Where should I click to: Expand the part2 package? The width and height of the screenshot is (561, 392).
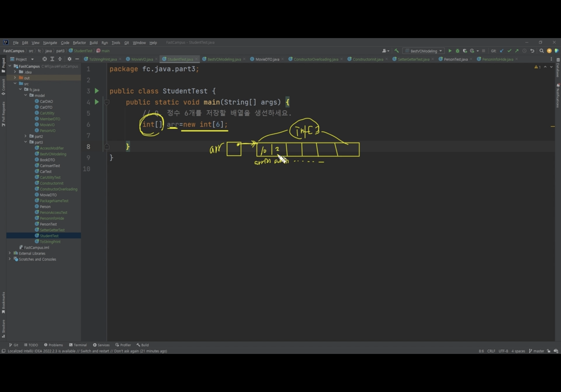click(x=26, y=136)
